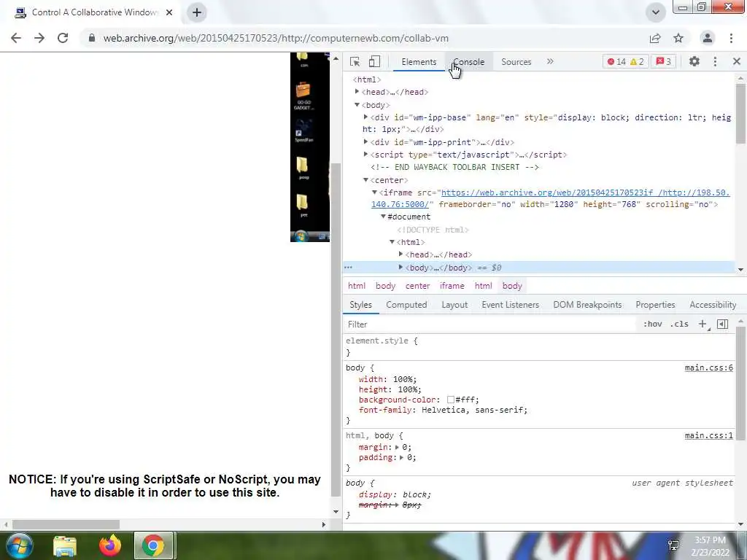Select last body breadcrumb item
The image size is (747, 560).
(x=512, y=286)
